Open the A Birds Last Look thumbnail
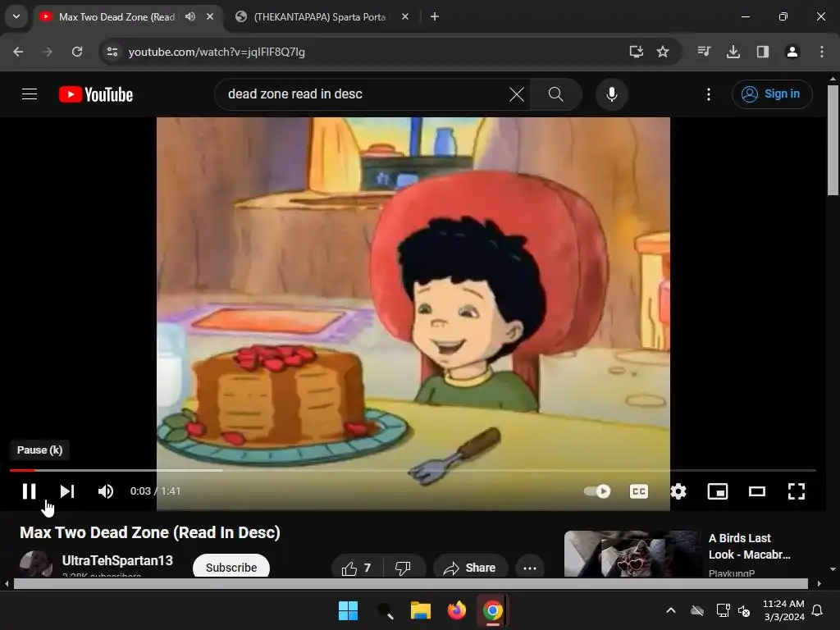Viewport: 840px width, 630px height. click(632, 554)
